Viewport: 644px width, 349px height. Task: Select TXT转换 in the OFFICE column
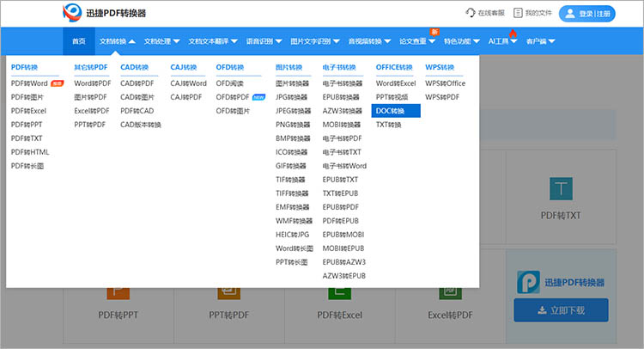(388, 125)
